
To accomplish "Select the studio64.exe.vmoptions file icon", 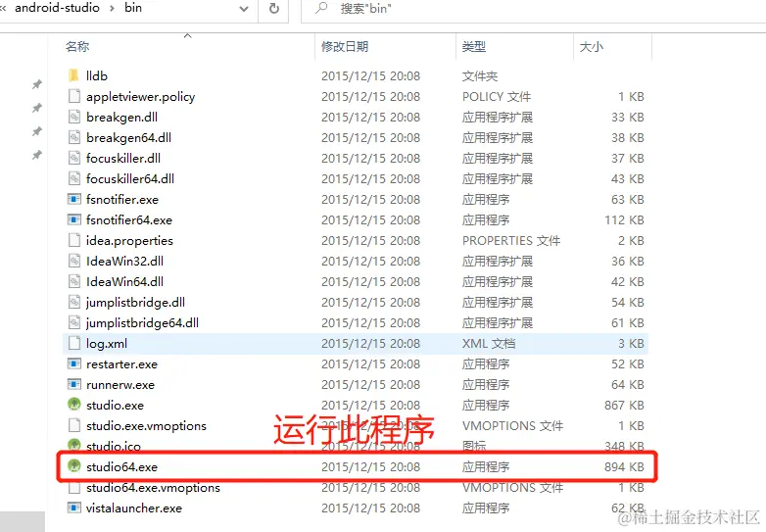I will [x=73, y=487].
